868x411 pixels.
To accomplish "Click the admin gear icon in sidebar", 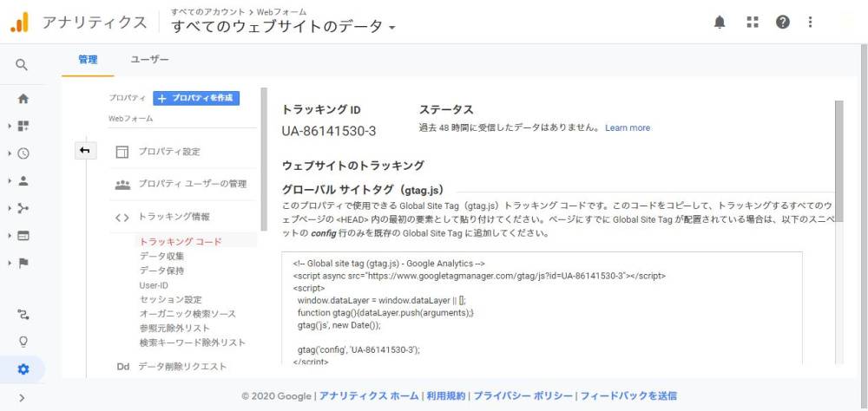I will 23,369.
